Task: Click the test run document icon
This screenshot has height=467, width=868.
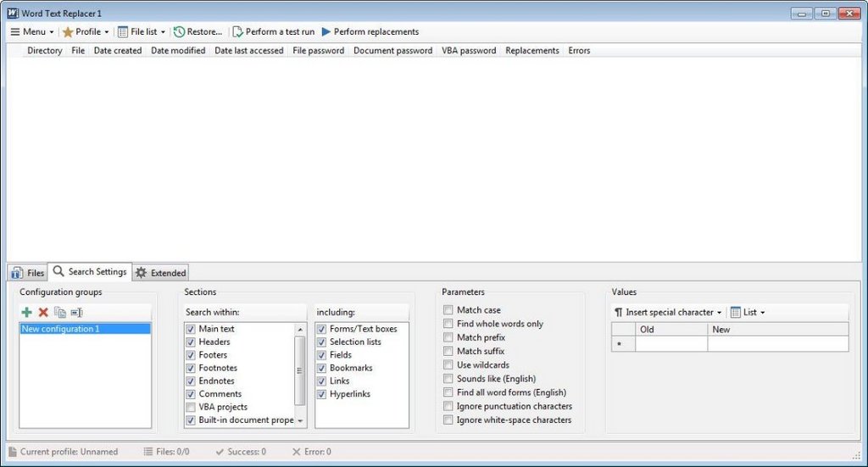Action: (237, 32)
